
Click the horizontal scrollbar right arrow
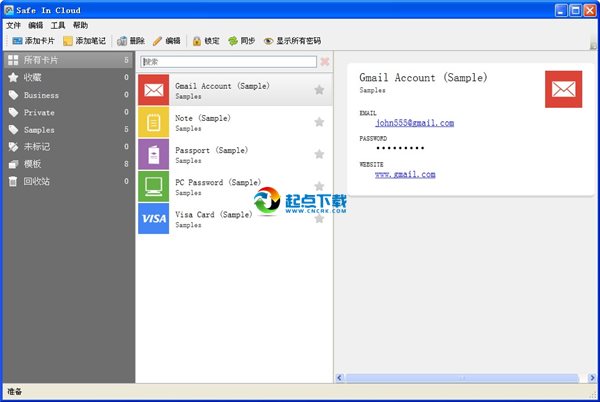pos(592,378)
